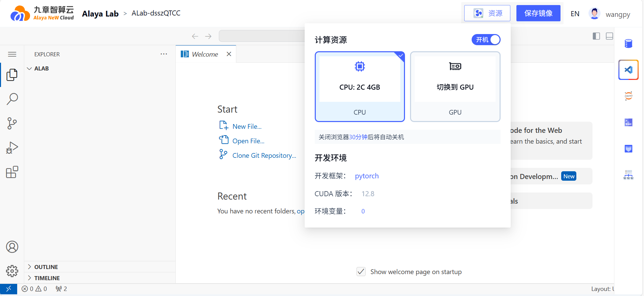Expand the TIMELINE section
This screenshot has width=644, height=296.
click(x=47, y=278)
